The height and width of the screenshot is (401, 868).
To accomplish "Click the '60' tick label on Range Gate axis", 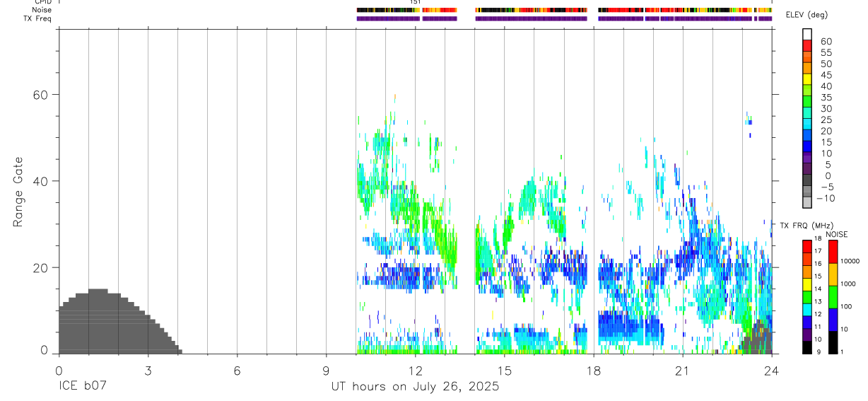I will point(41,95).
